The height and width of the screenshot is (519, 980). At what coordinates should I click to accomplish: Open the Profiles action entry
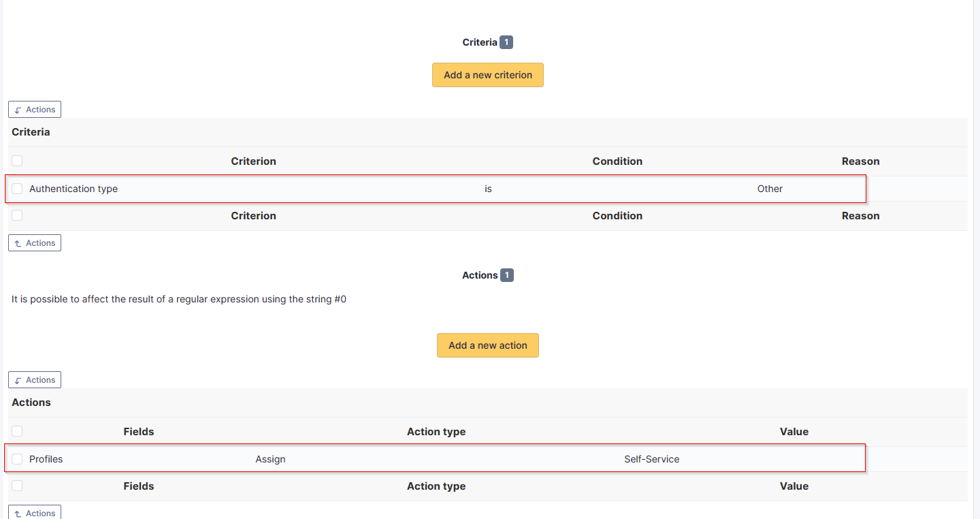[x=46, y=459]
